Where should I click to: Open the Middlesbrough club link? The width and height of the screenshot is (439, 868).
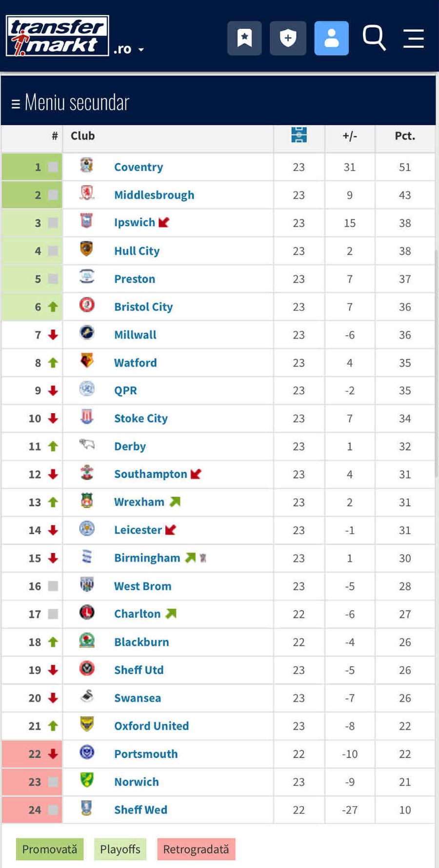[x=154, y=195]
